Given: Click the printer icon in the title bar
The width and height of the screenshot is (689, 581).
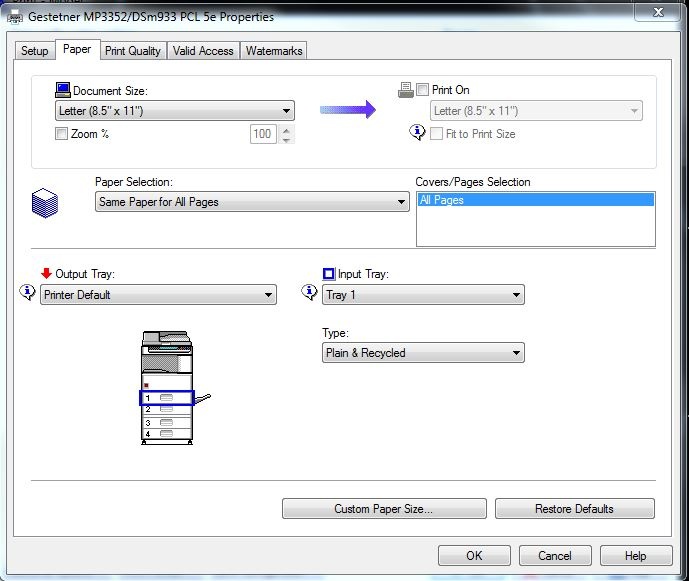Looking at the screenshot, I should (x=15, y=17).
